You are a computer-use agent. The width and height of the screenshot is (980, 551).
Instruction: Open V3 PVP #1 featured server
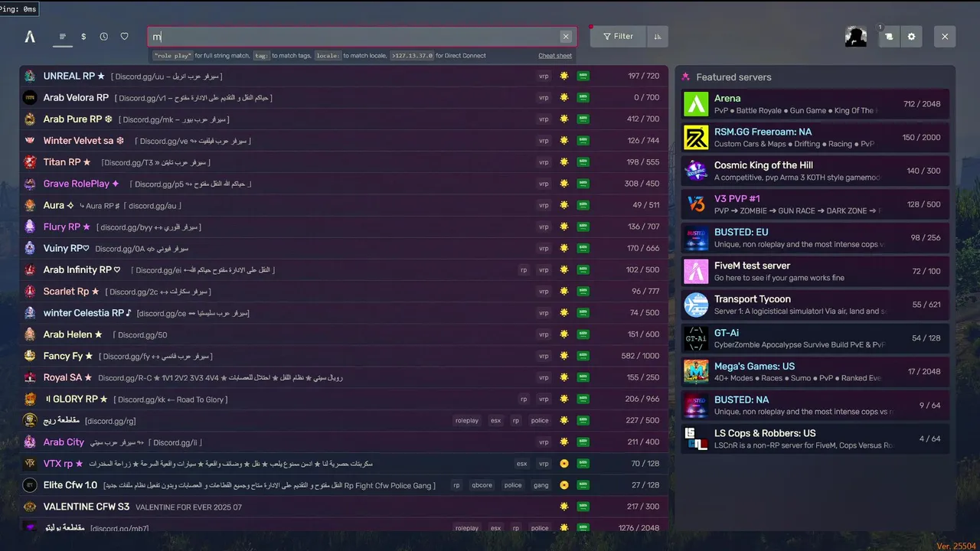coord(815,204)
